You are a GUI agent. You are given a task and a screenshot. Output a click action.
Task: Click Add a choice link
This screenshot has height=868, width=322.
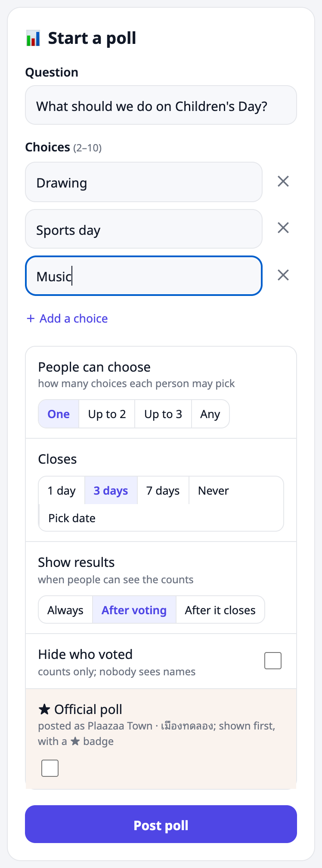click(67, 319)
